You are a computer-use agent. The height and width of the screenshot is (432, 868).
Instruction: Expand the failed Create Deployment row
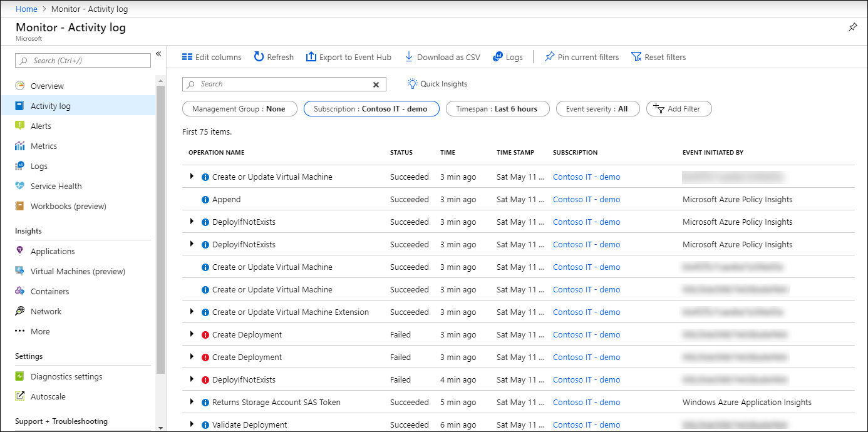pyautogui.click(x=192, y=334)
